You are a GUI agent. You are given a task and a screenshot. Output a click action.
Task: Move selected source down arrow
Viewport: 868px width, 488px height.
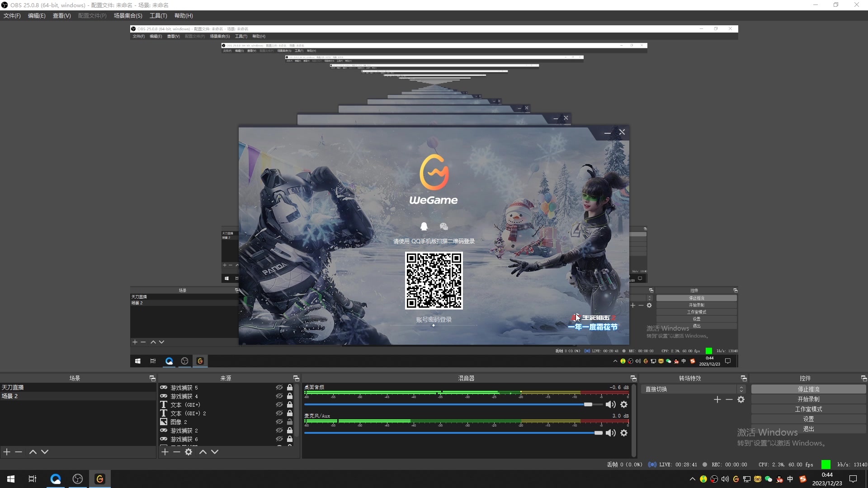point(215,452)
